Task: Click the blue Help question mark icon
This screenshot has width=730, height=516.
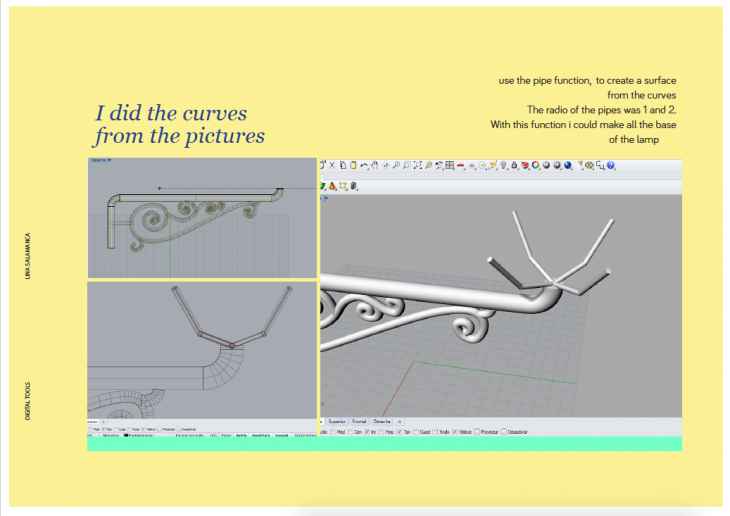Action: (x=611, y=165)
